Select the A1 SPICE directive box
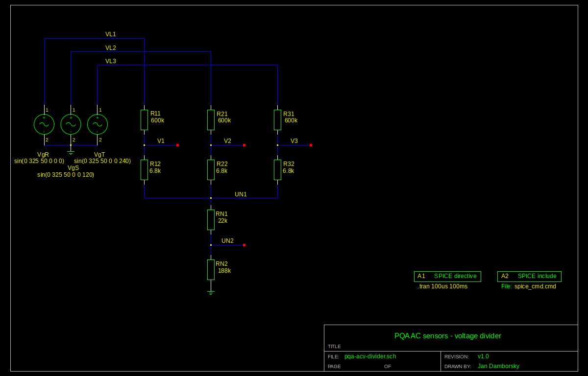This screenshot has width=588, height=376. pyautogui.click(x=447, y=276)
